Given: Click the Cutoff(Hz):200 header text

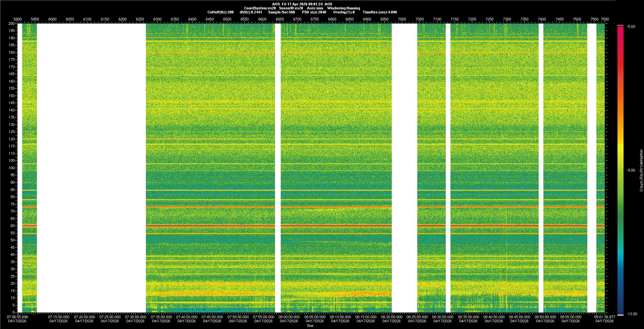Looking at the screenshot, I should (x=220, y=12).
